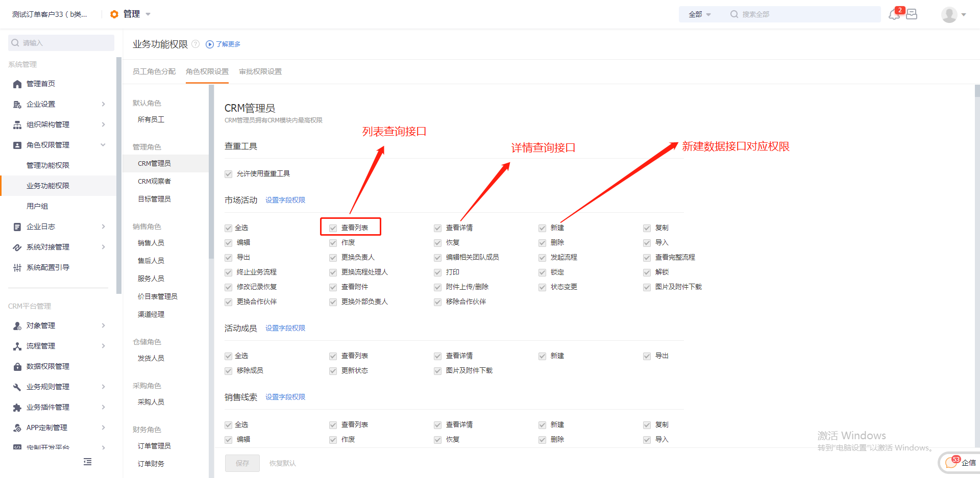
Task: Click the 保存 button
Action: click(x=242, y=463)
